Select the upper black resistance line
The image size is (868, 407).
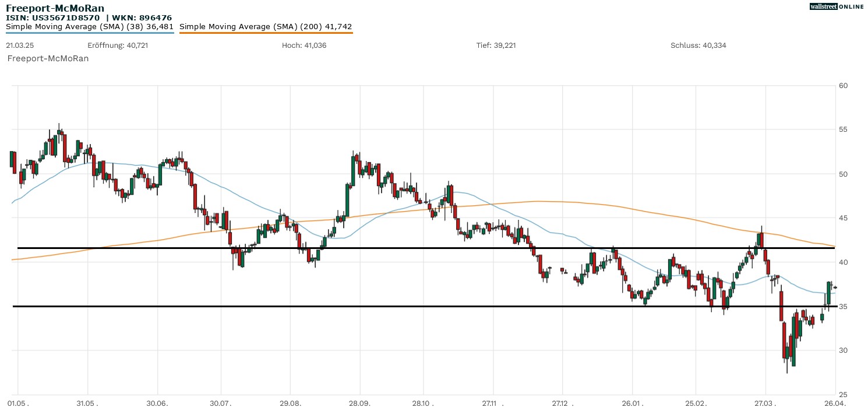[408, 247]
